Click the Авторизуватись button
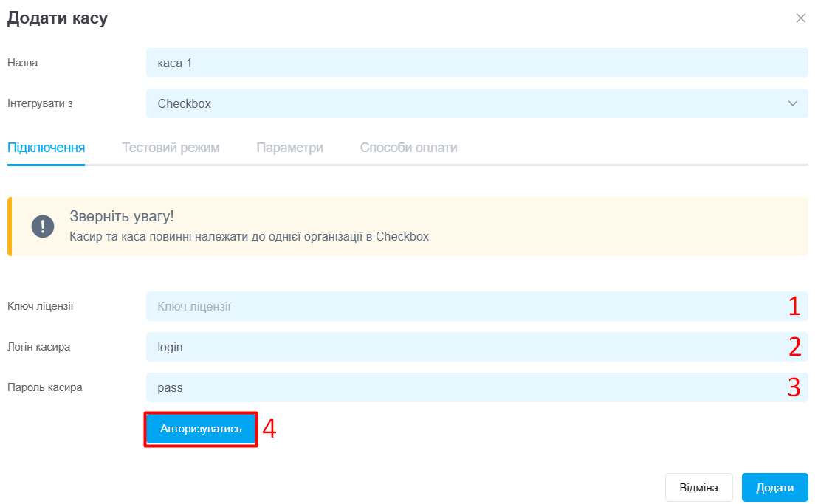The width and height of the screenshot is (818, 504). point(201,429)
